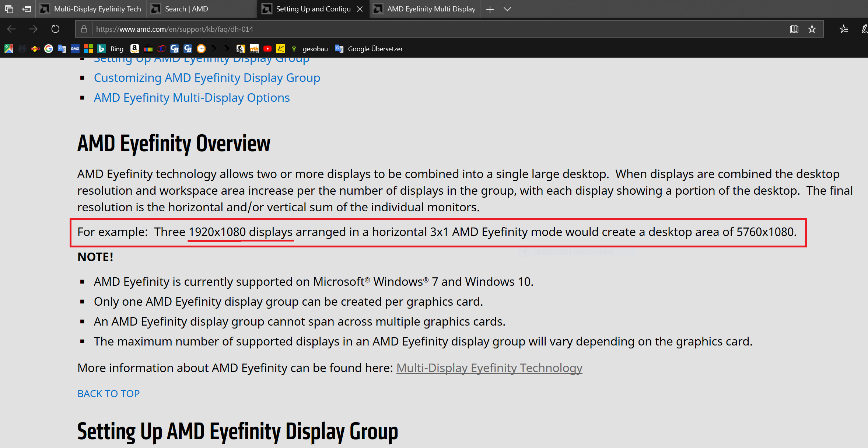The image size is (868, 448).
Task: Click the first blue Google Translate bookmark icon
Action: (62, 49)
